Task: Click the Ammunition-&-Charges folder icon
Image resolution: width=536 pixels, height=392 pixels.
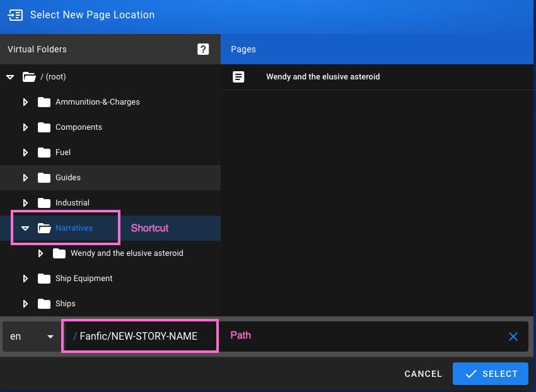Action: [x=44, y=102]
